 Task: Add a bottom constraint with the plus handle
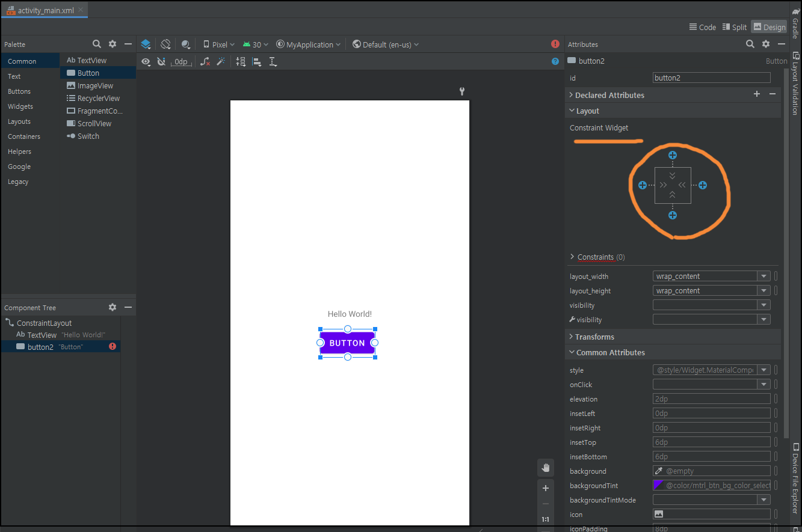click(673, 215)
